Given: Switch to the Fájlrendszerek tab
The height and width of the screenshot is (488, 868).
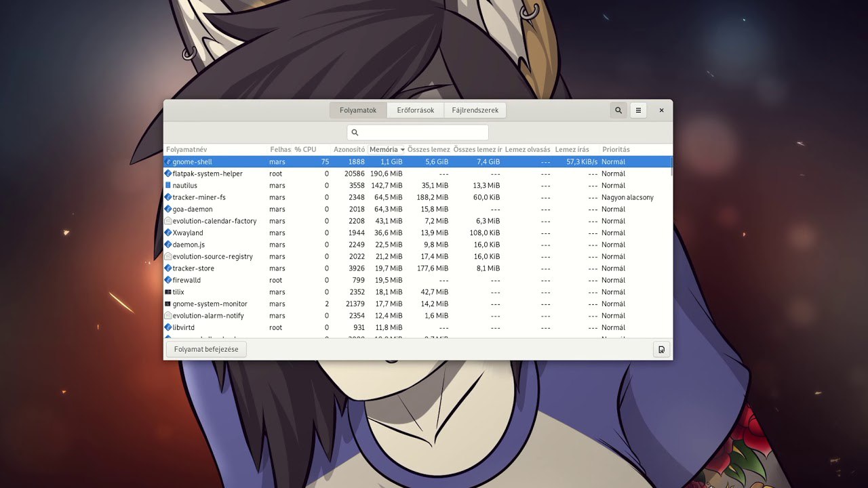Looking at the screenshot, I should pos(475,110).
